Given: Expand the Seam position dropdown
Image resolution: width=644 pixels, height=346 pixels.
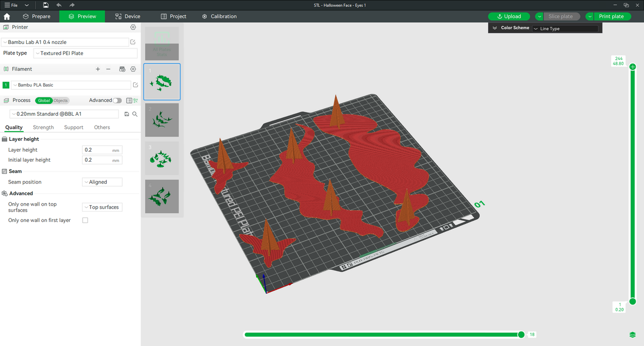Looking at the screenshot, I should pos(102,182).
